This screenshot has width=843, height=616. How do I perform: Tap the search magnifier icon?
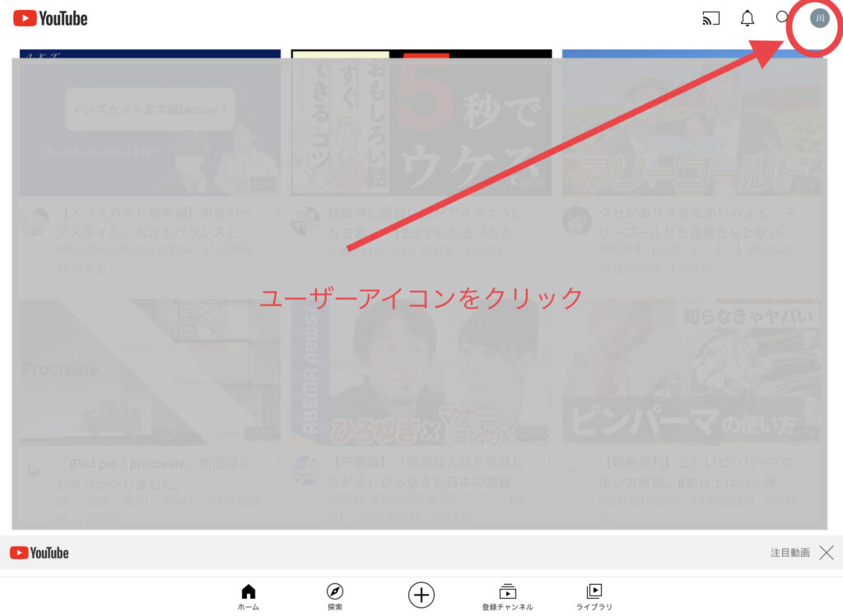[782, 18]
